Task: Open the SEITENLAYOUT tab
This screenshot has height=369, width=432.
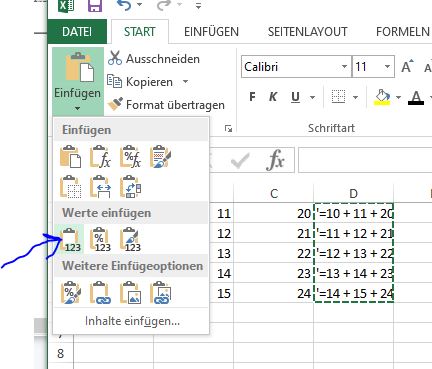Action: pos(307,32)
